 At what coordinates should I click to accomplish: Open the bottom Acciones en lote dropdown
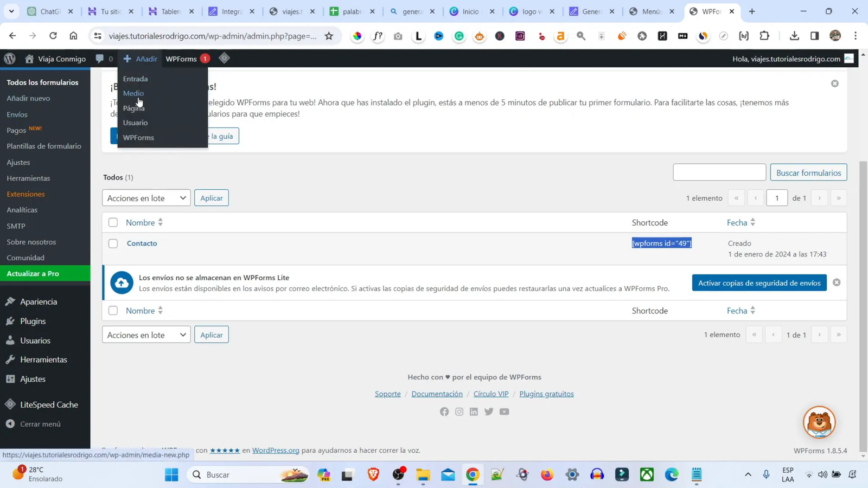(146, 335)
